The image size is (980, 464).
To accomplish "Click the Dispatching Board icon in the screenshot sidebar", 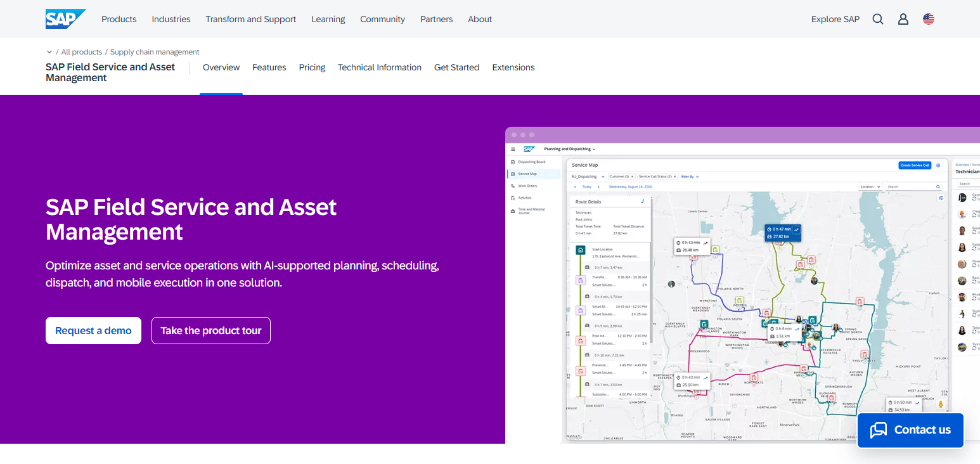I will (513, 162).
